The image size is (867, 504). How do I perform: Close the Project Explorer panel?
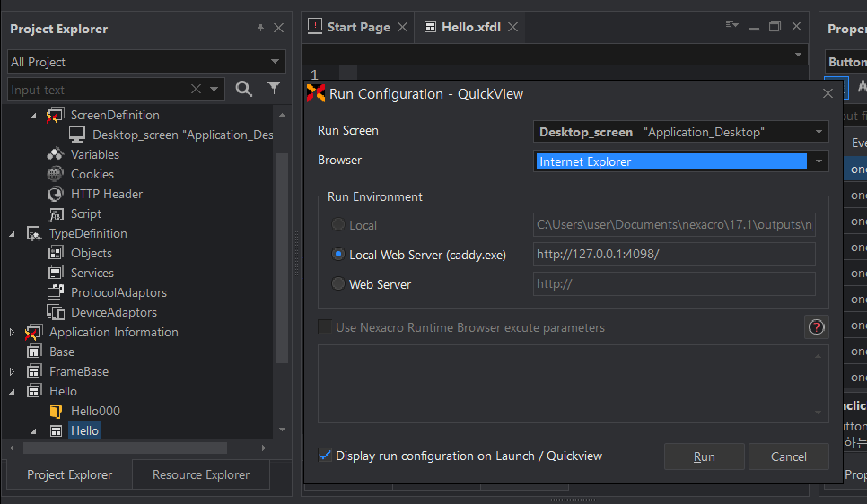[x=278, y=28]
